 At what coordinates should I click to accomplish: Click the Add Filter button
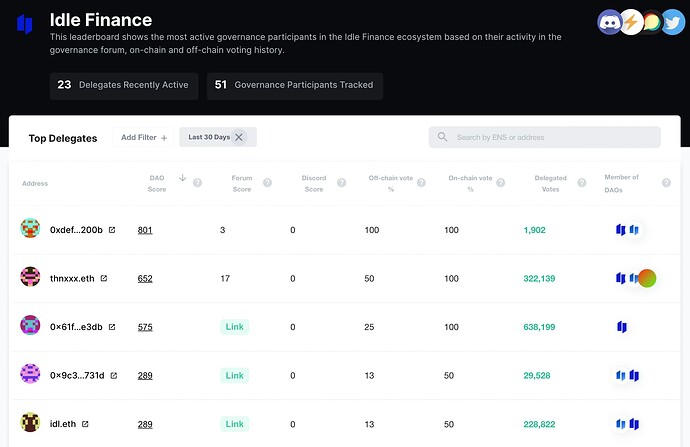pos(143,137)
